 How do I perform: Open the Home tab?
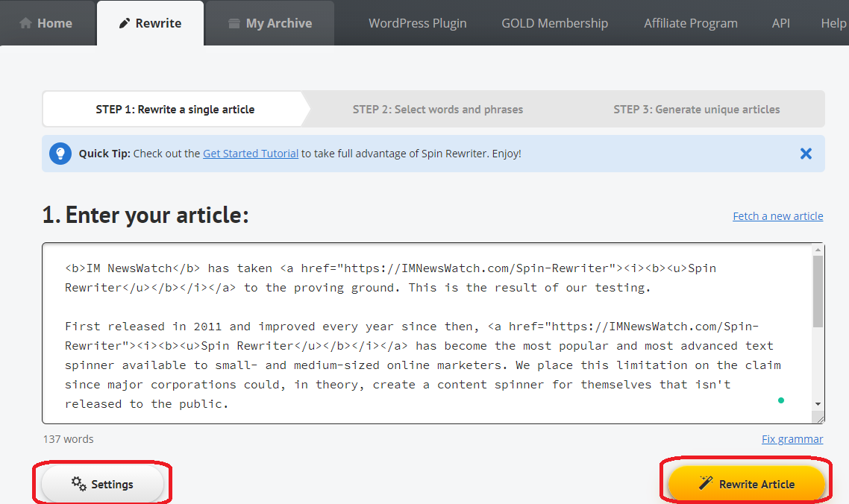(47, 23)
